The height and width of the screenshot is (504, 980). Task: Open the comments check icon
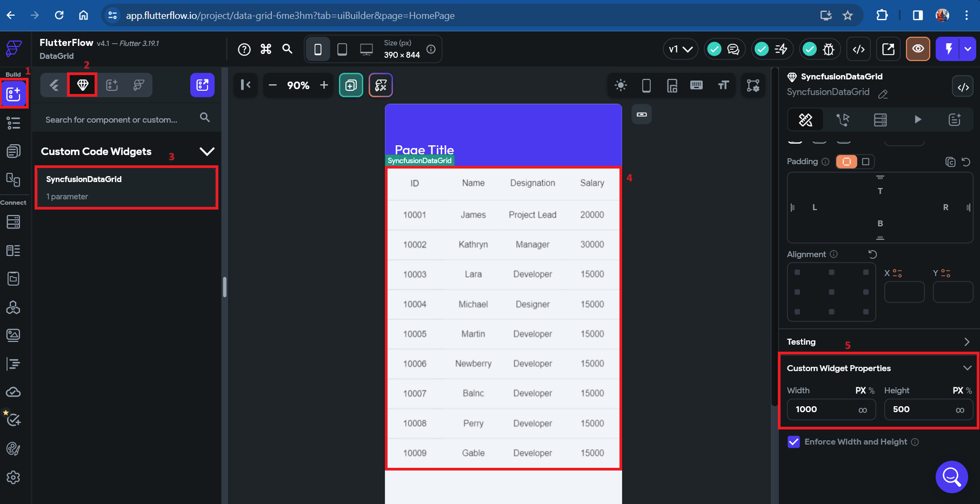tap(724, 49)
